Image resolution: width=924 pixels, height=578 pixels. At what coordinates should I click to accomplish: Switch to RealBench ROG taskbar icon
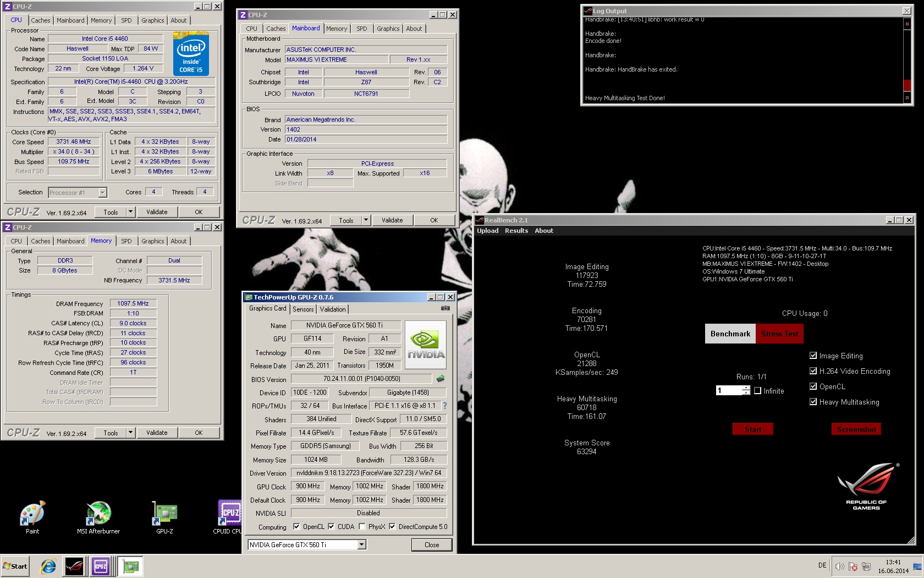(74, 566)
